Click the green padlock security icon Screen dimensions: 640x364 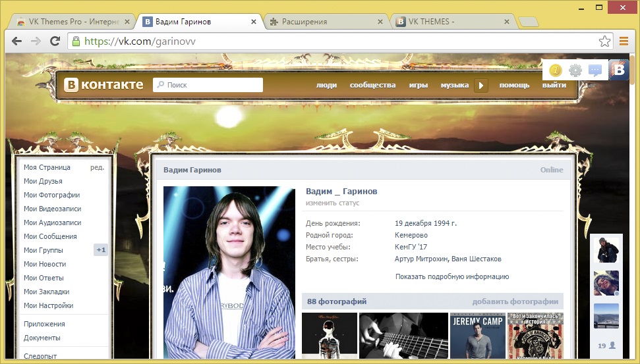tap(76, 41)
